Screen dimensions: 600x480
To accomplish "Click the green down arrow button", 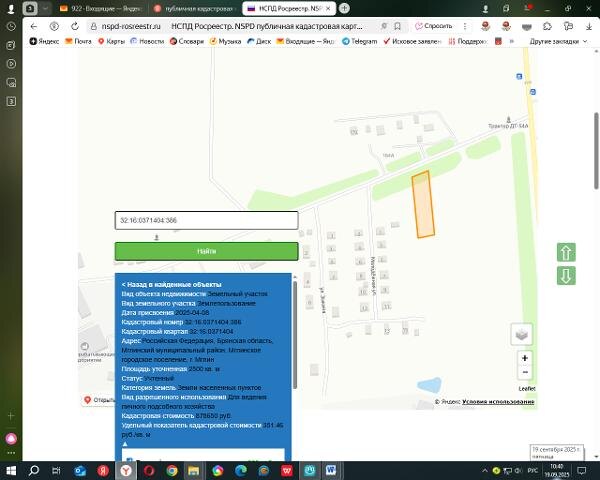I will [x=566, y=276].
